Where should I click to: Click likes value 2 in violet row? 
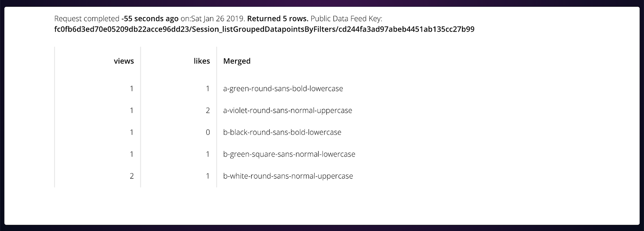[208, 111]
